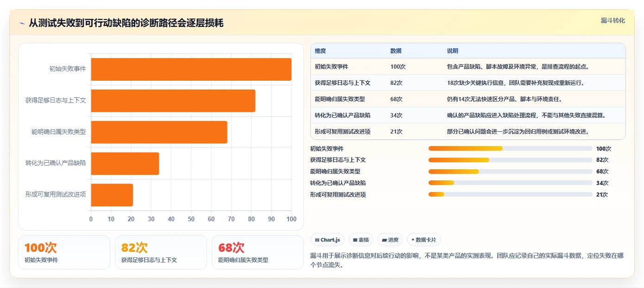Screen dimensions: 644x288
Task: Click the 100次 cell in the table
Action: tap(398, 67)
